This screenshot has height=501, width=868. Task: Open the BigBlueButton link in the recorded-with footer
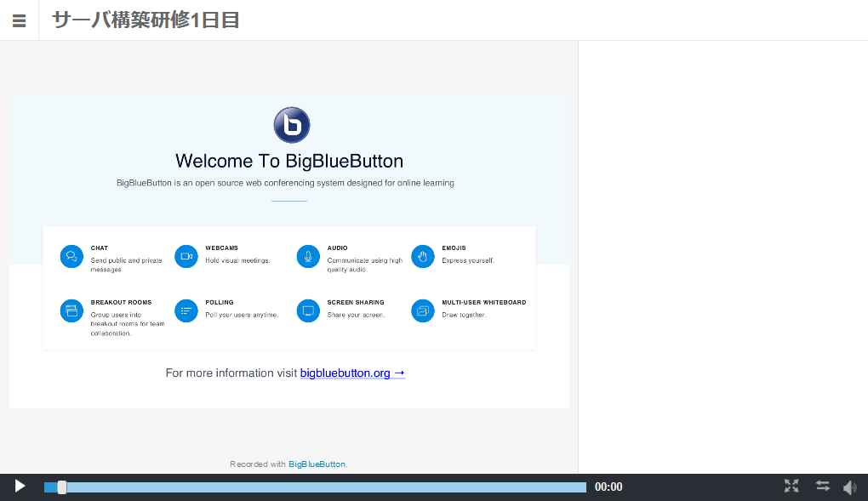(317, 464)
